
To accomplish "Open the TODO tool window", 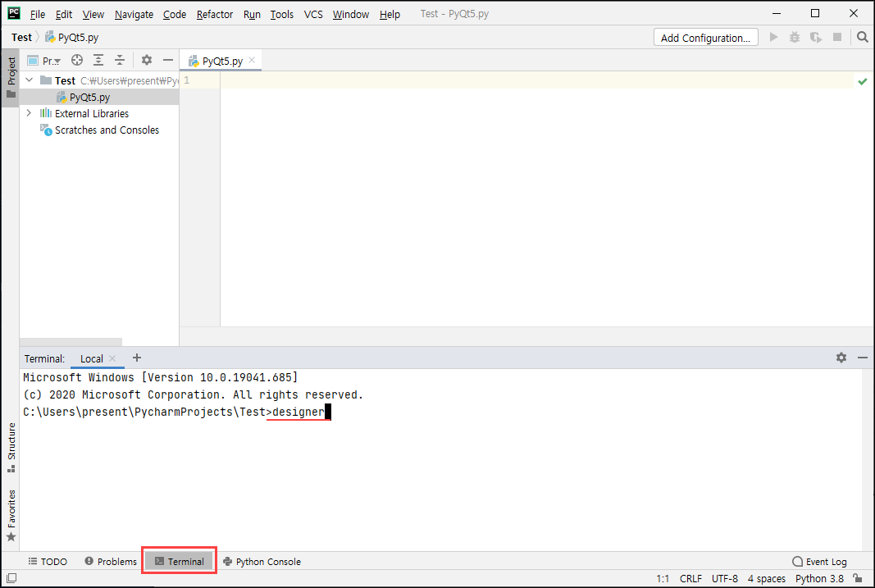I will tap(48, 562).
